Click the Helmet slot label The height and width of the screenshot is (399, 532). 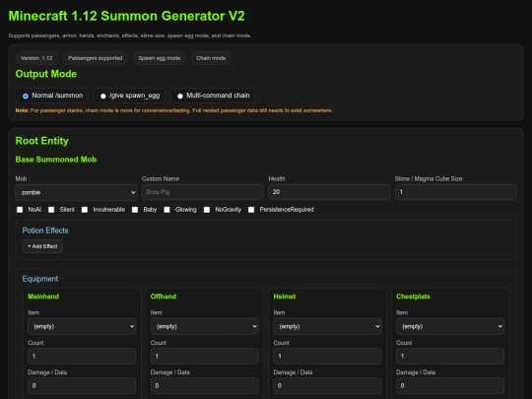285,297
